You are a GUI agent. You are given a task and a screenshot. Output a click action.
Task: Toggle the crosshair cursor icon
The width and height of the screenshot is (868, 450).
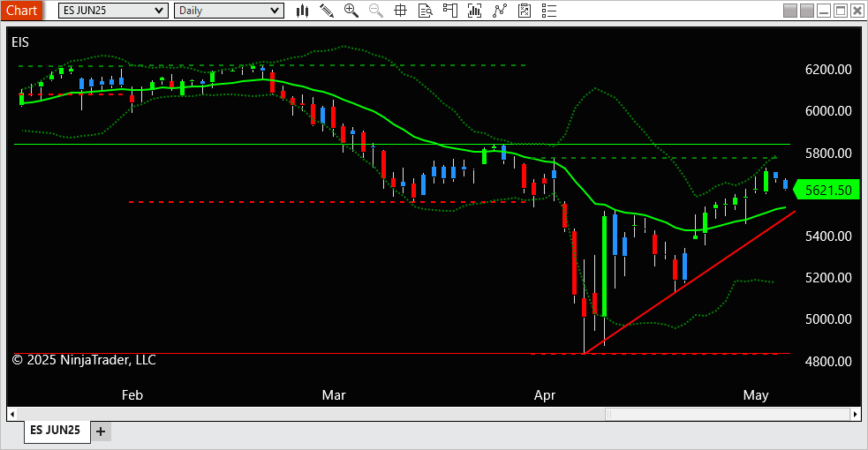[400, 11]
